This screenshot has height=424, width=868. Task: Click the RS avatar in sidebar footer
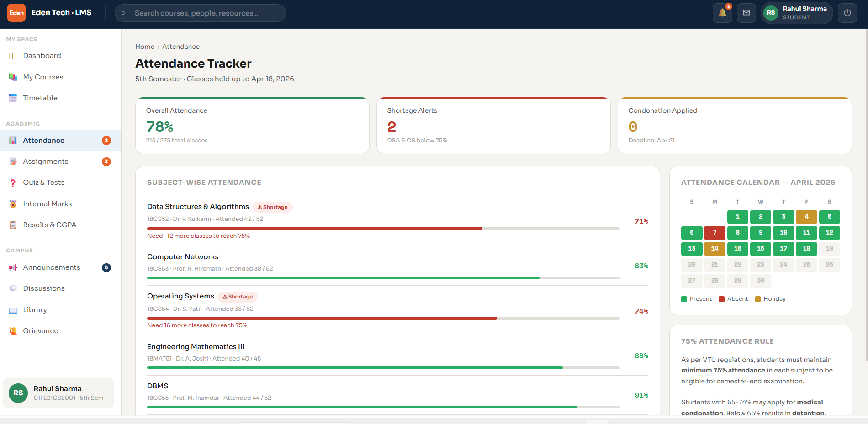[x=18, y=393]
